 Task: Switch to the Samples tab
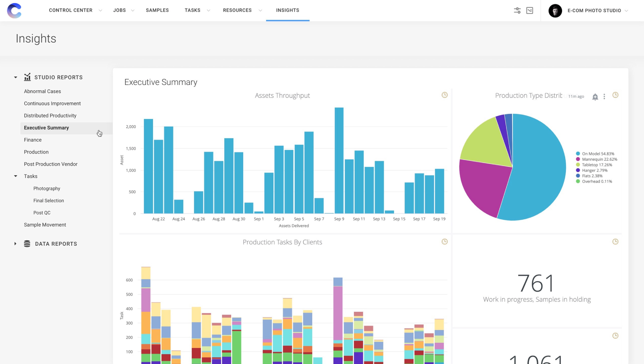point(157,10)
